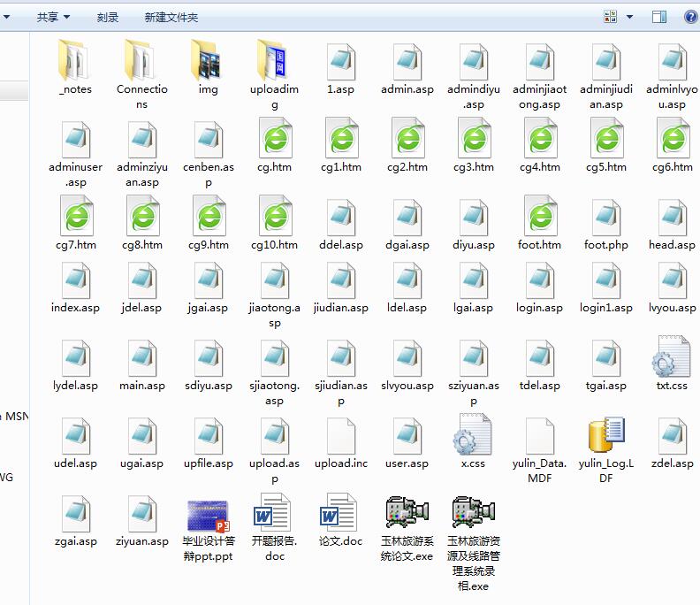Select file name sjiaotong.asp
Screen dimensions: 700x605
(x=274, y=393)
